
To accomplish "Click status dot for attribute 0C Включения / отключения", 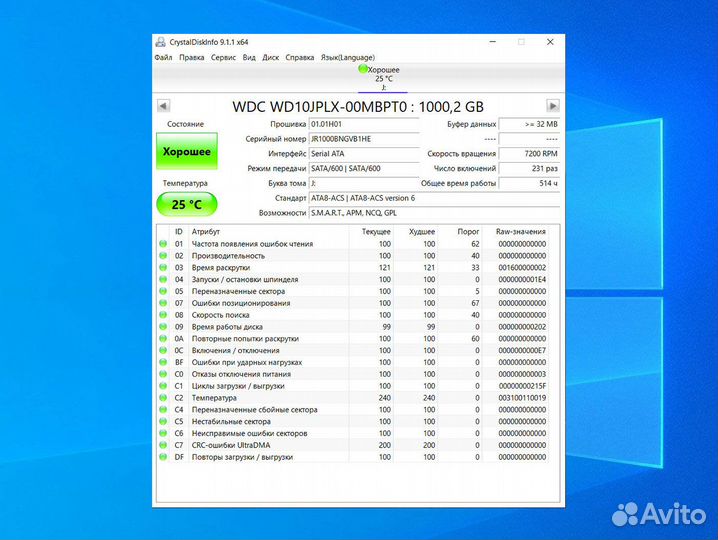I will (x=163, y=350).
